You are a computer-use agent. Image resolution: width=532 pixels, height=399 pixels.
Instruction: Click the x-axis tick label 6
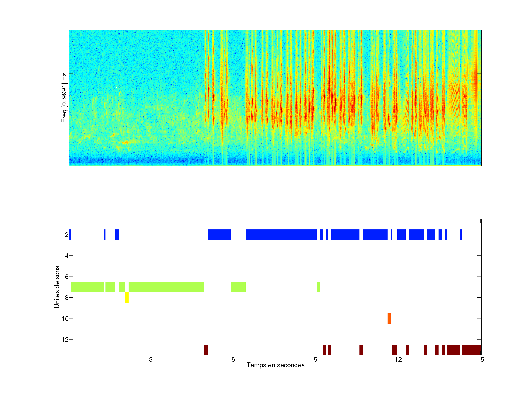coord(233,359)
